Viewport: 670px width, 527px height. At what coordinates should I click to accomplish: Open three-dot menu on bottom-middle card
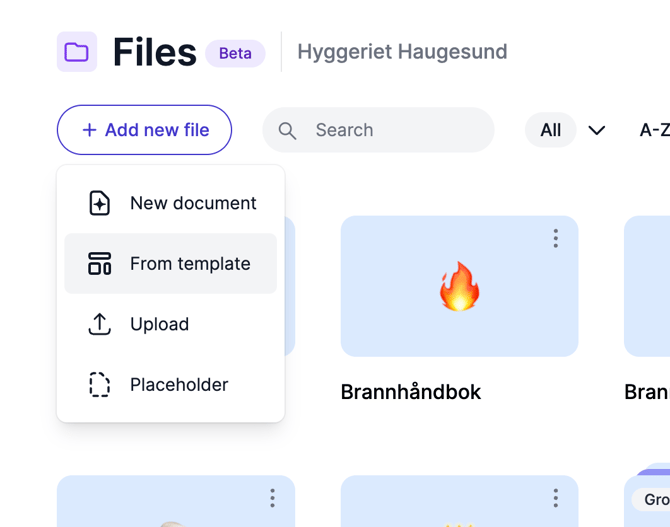tap(555, 498)
